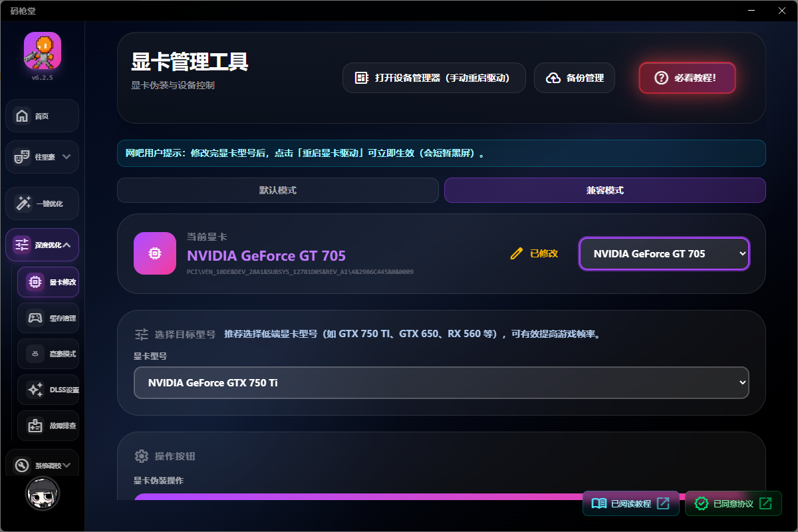Click the 码枪堂 window title
The width and height of the screenshot is (798, 532).
tap(23, 11)
